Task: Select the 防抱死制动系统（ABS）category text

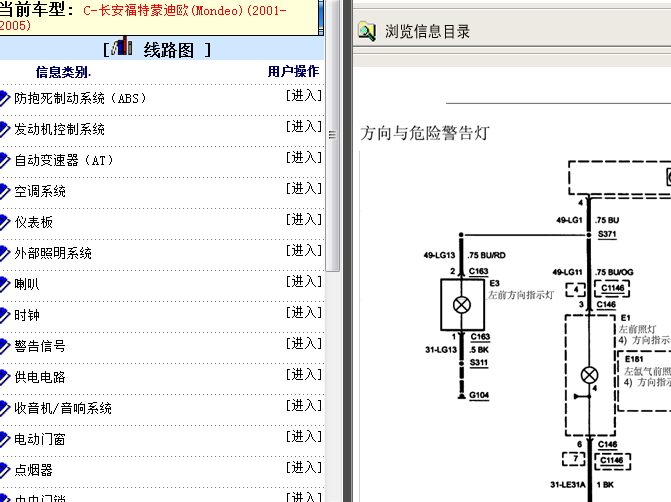Action: (80, 98)
